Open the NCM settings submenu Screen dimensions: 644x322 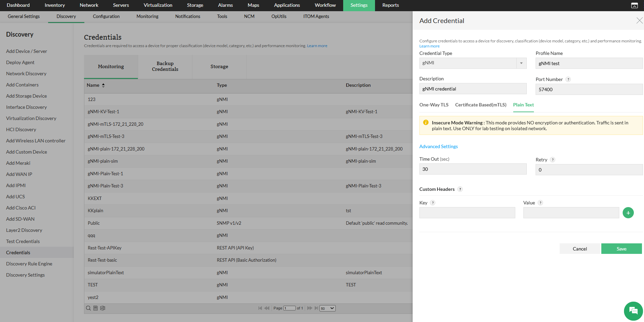249,16
